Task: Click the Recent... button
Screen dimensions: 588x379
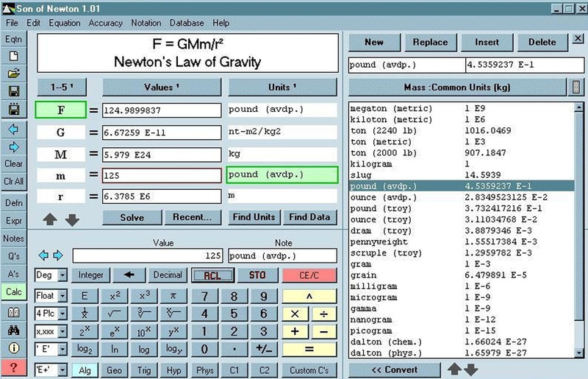Action: (193, 217)
